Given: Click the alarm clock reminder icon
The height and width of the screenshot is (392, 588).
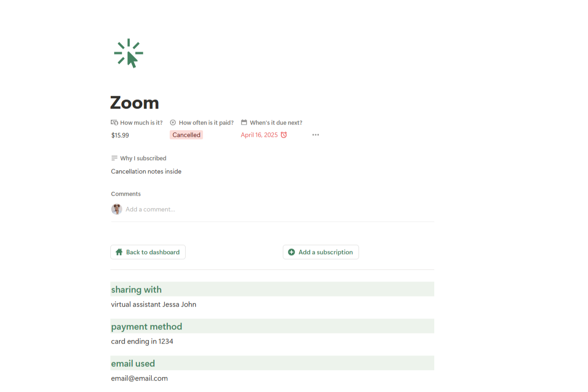Looking at the screenshot, I should pyautogui.click(x=284, y=135).
